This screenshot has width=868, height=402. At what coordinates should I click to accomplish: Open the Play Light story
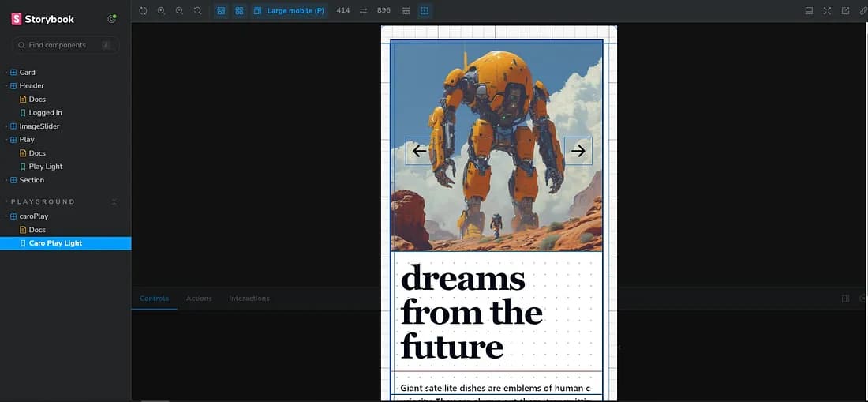tap(45, 167)
